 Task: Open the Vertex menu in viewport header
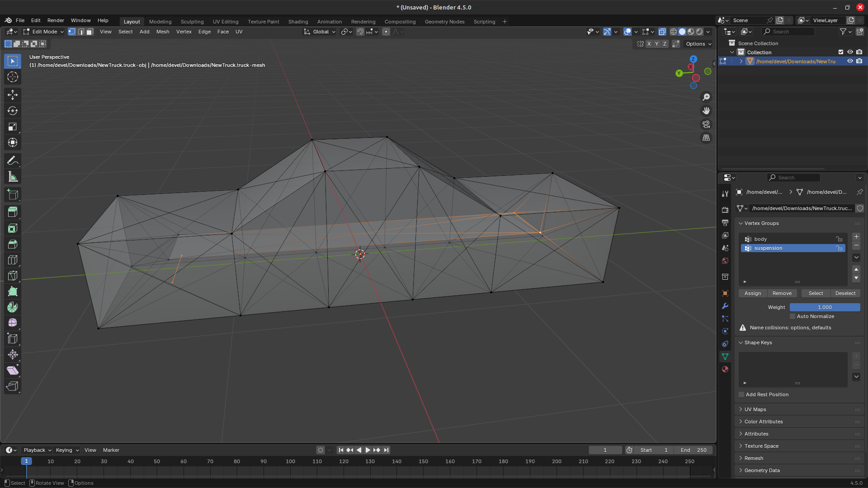click(184, 32)
